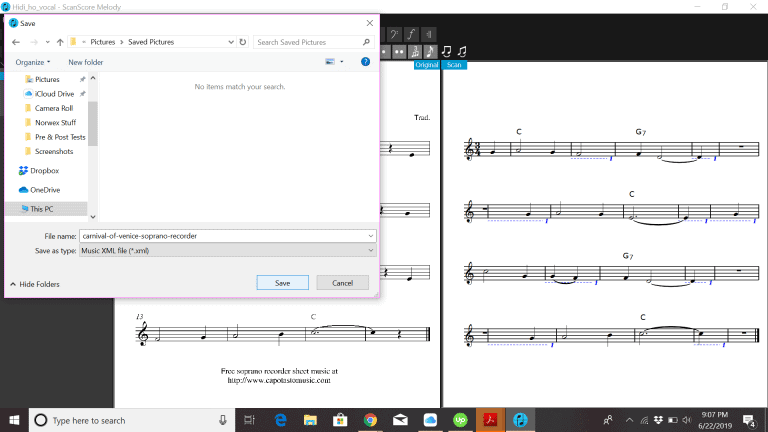
Task: Open the dialog help icon
Action: [365, 62]
